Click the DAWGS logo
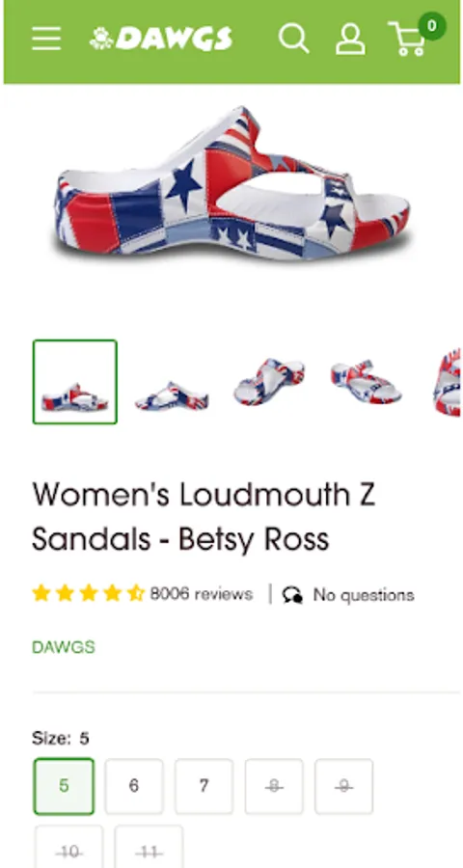463x868 pixels. click(x=161, y=39)
